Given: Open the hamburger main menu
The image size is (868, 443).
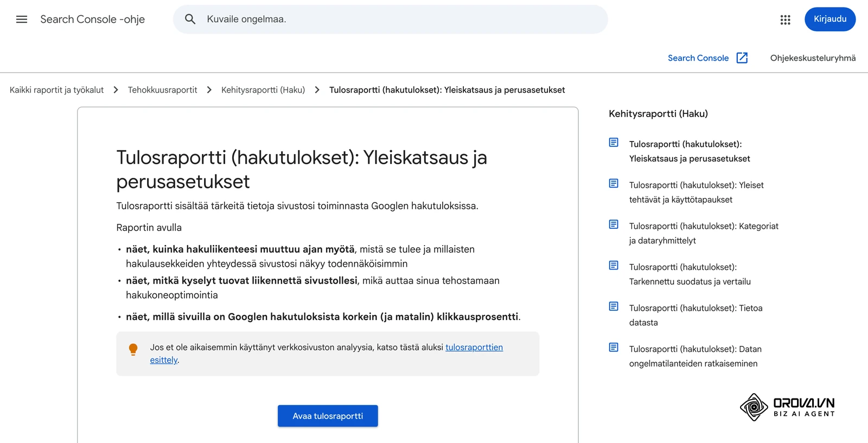Looking at the screenshot, I should pos(22,20).
